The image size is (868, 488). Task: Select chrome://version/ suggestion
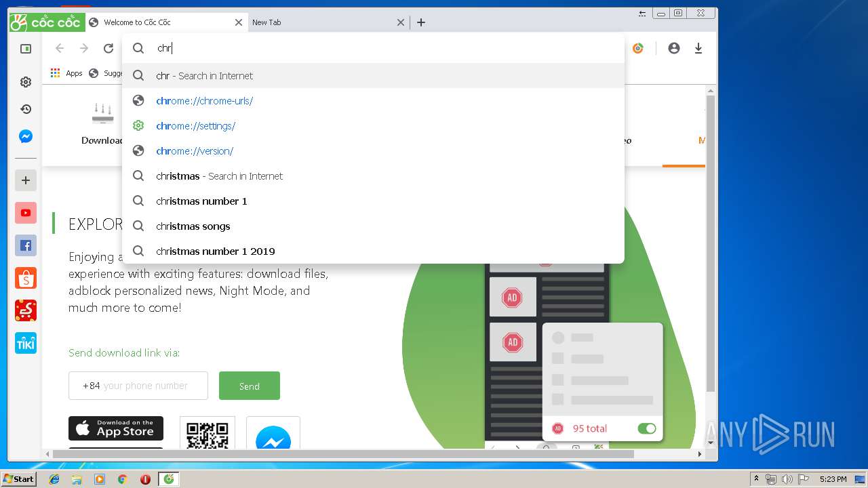tap(373, 151)
